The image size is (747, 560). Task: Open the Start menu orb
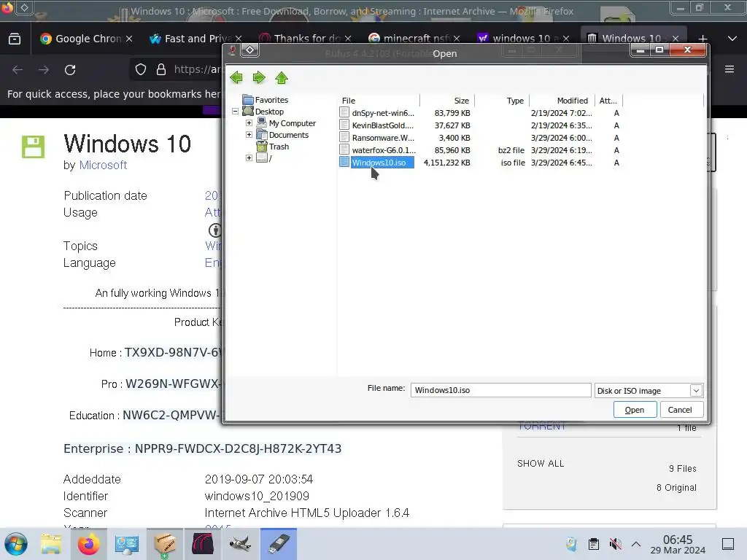[16, 544]
